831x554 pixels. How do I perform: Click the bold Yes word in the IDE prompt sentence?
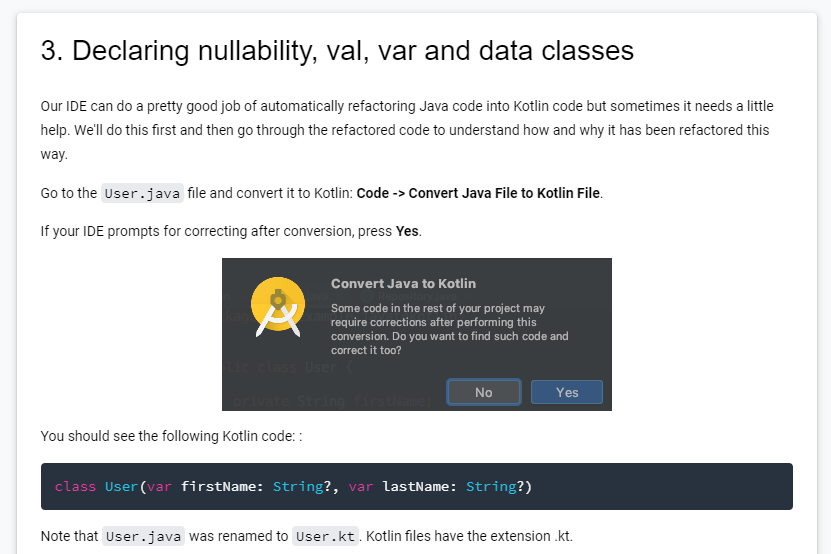point(407,231)
